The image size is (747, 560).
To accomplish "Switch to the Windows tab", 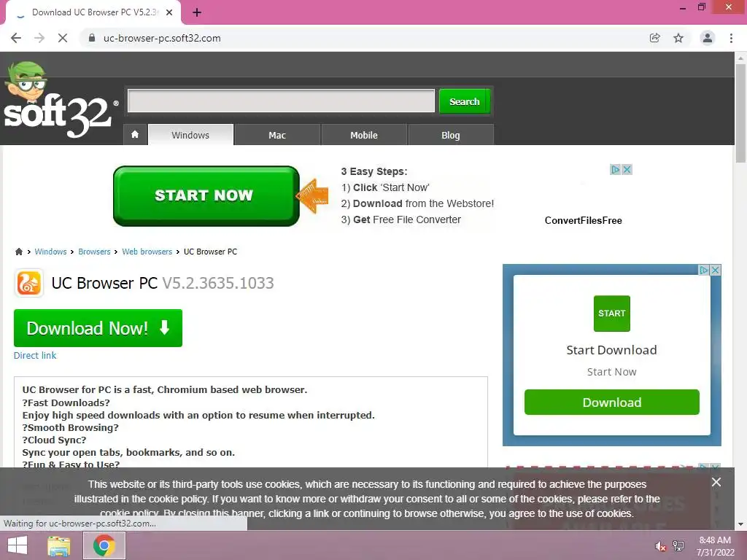I will click(x=190, y=135).
